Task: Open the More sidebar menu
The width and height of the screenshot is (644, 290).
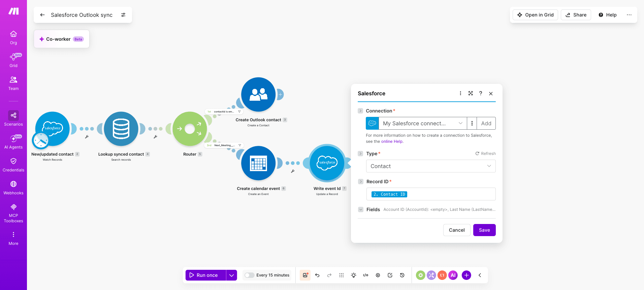Action: (x=13, y=238)
